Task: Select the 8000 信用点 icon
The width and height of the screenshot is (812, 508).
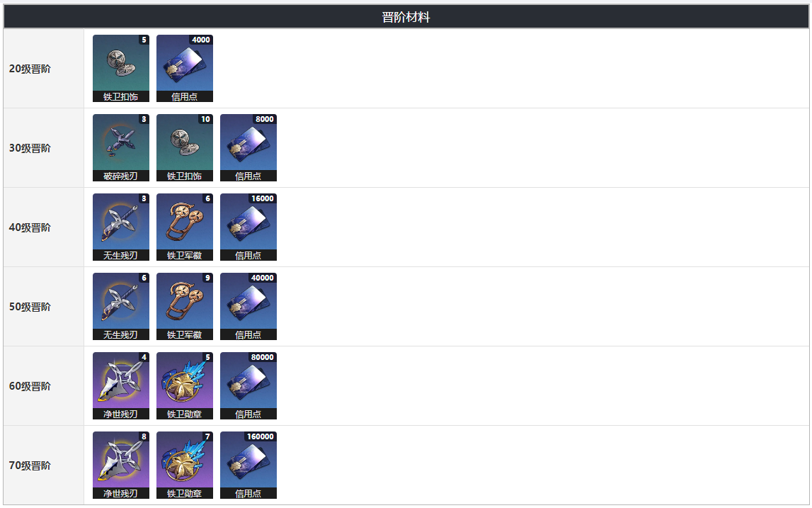Action: click(248, 148)
